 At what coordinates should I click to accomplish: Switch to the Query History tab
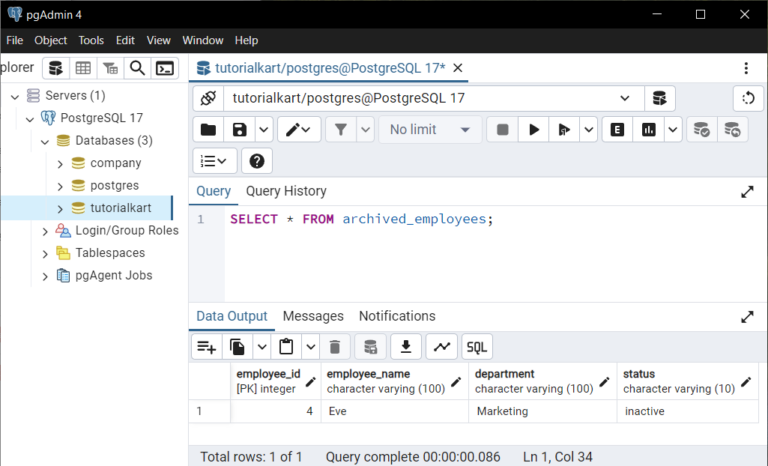[x=286, y=191]
